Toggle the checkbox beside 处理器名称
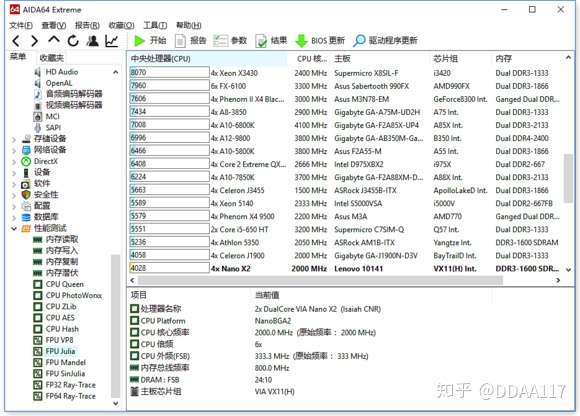Image resolution: width=580 pixels, height=416 pixels. 135,308
